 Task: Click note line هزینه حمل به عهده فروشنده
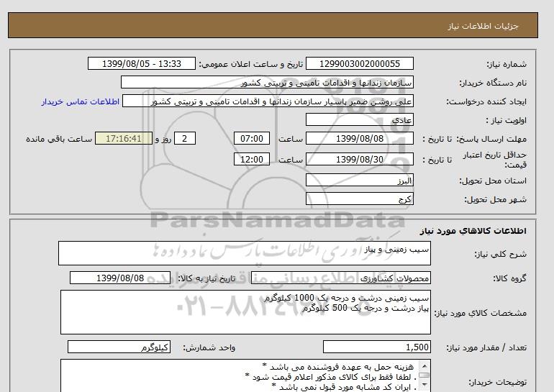338,367
